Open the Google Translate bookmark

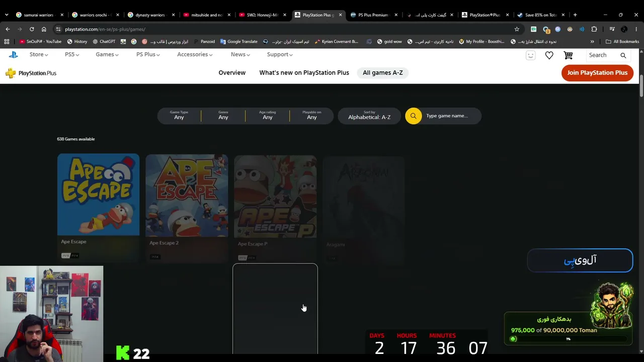(x=238, y=42)
